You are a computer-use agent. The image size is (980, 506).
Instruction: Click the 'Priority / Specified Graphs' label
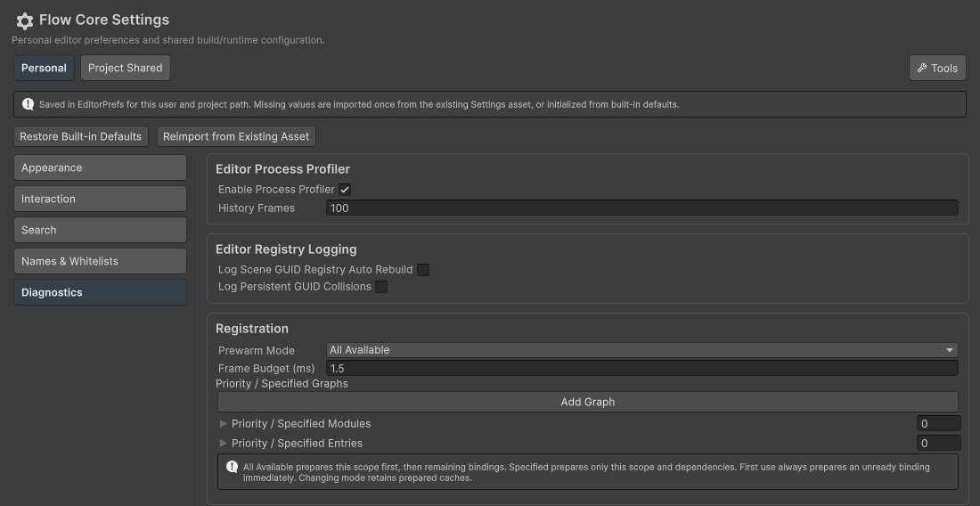coord(282,384)
